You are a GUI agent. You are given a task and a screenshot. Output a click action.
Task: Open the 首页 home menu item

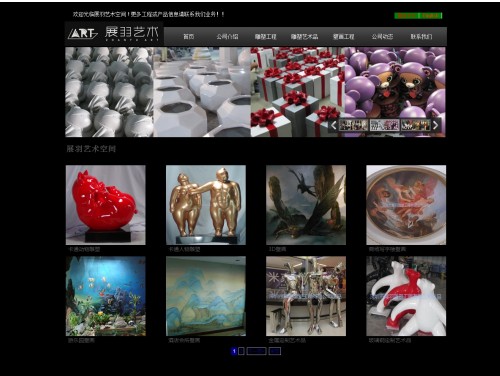click(188, 37)
